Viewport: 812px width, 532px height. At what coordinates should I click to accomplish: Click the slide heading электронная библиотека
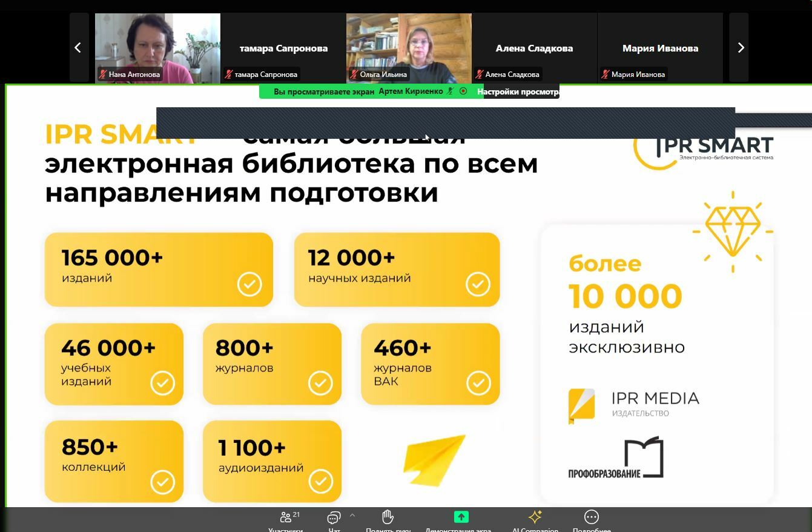coord(291,164)
